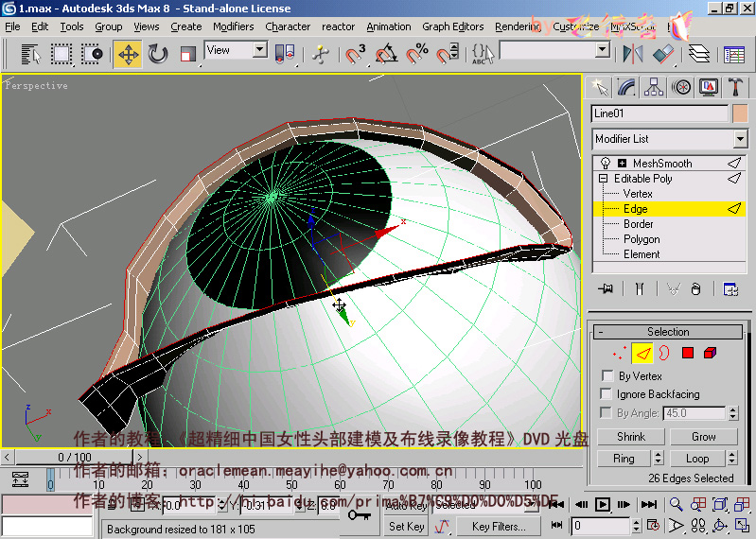This screenshot has width=756, height=539.
Task: Click the Named Selection Sets icon
Action: pyautogui.click(x=483, y=54)
